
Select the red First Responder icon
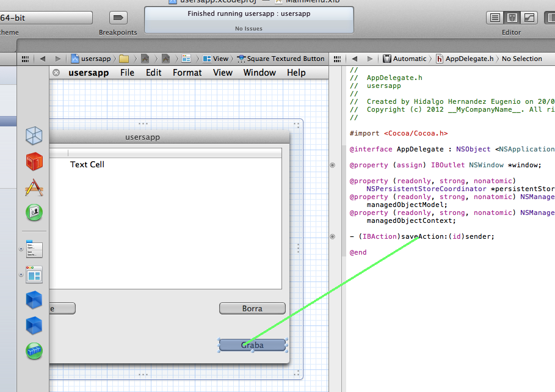(34, 161)
